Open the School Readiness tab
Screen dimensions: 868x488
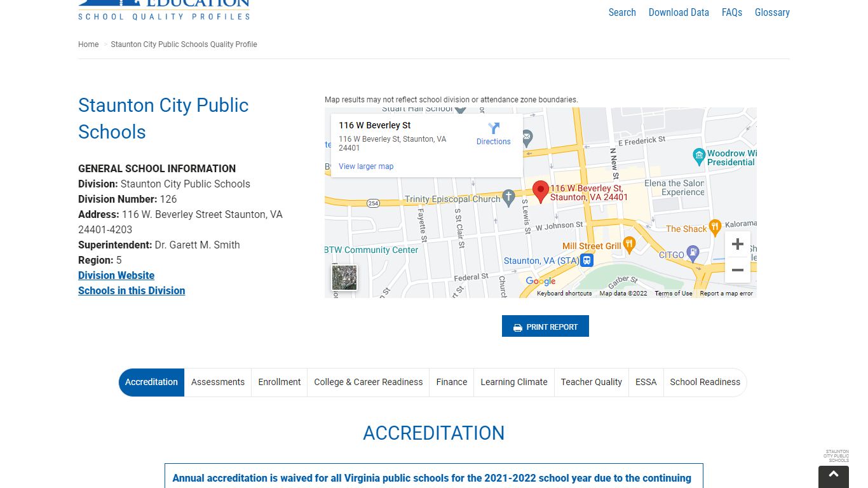click(705, 382)
